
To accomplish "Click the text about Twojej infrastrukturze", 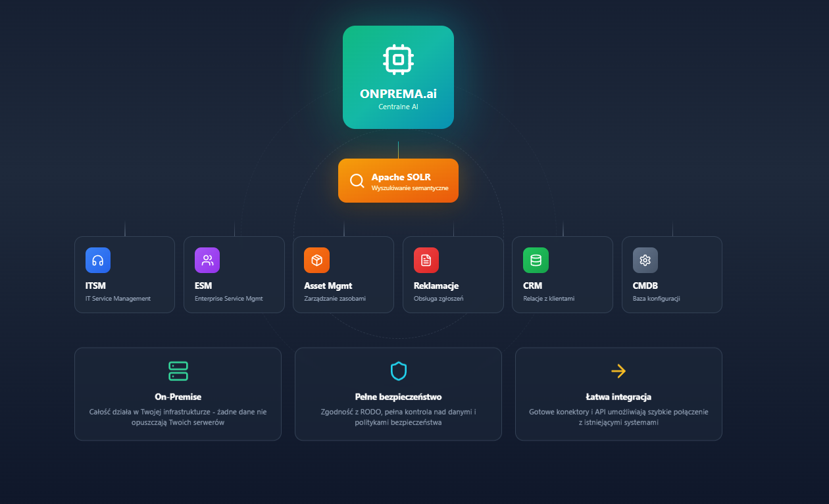I will tap(178, 417).
